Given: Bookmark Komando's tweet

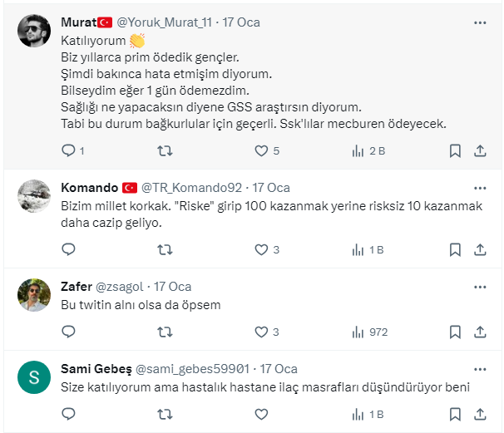Looking at the screenshot, I should (455, 248).
